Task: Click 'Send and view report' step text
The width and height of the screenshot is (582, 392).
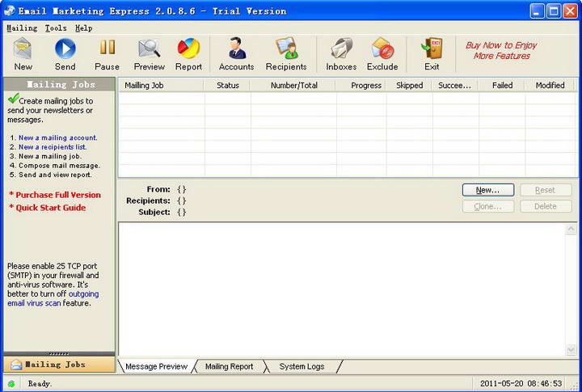Action: click(x=55, y=175)
